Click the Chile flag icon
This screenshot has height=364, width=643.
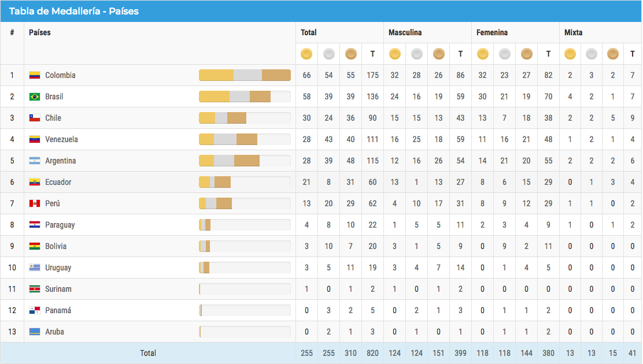click(35, 118)
